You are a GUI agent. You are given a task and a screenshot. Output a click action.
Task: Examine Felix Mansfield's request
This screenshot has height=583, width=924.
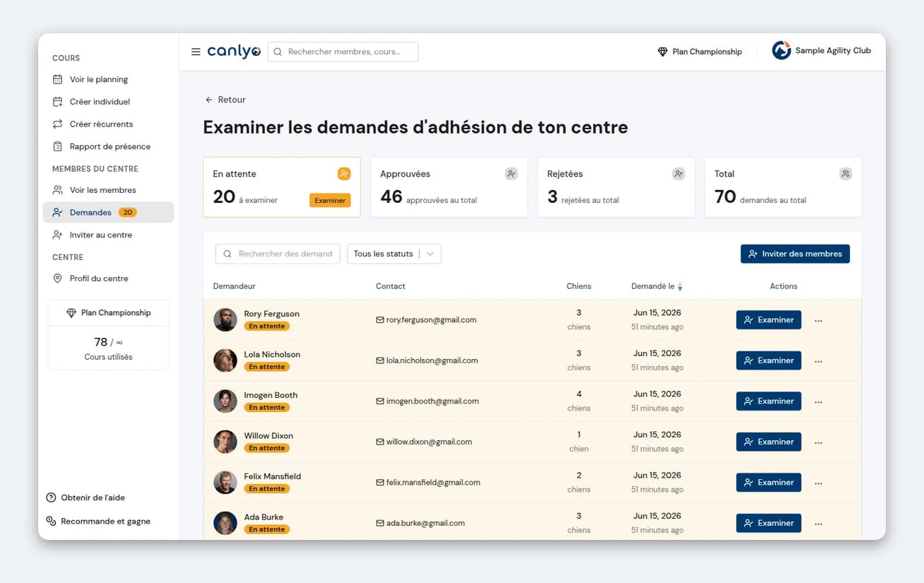tap(769, 483)
